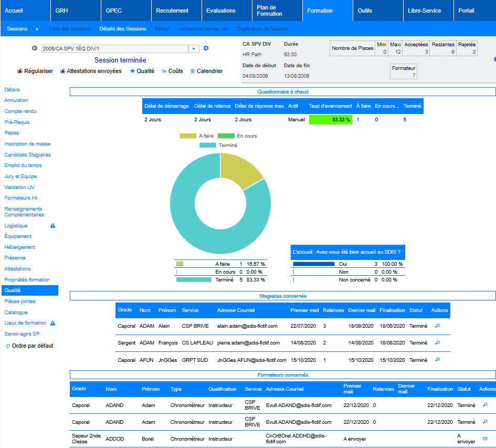Expand the Sessions submenu arrow

point(37,29)
